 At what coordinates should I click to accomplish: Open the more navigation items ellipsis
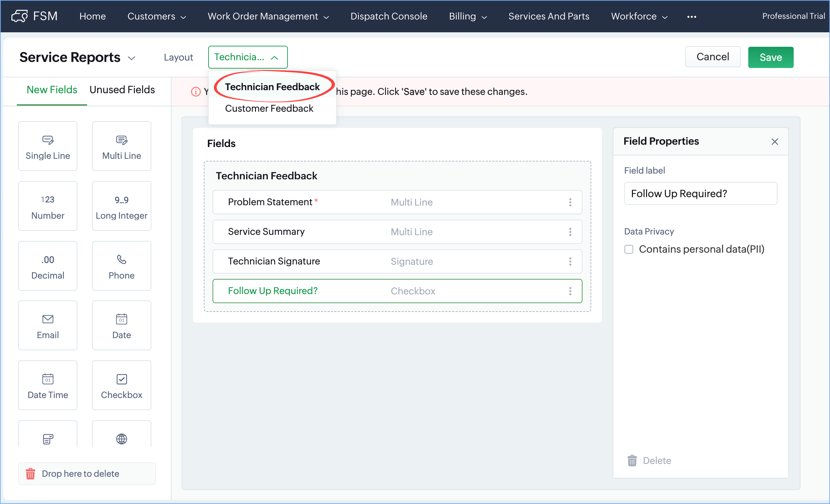691,16
